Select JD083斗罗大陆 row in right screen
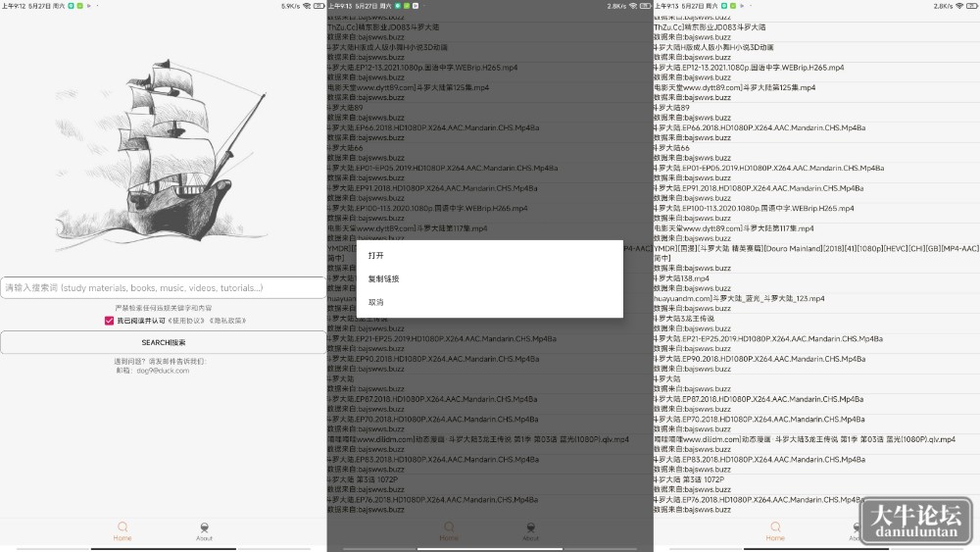Viewport: 980px width, 552px height. click(x=816, y=32)
